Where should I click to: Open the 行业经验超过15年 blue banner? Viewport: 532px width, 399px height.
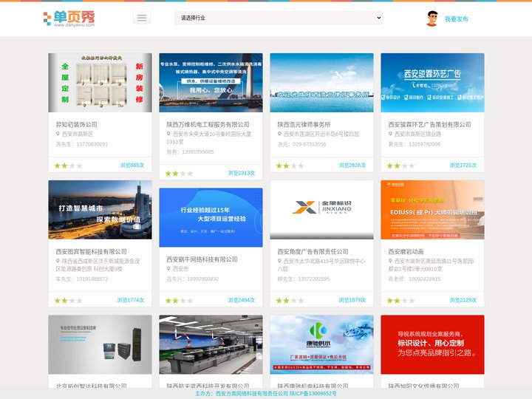tap(211, 217)
